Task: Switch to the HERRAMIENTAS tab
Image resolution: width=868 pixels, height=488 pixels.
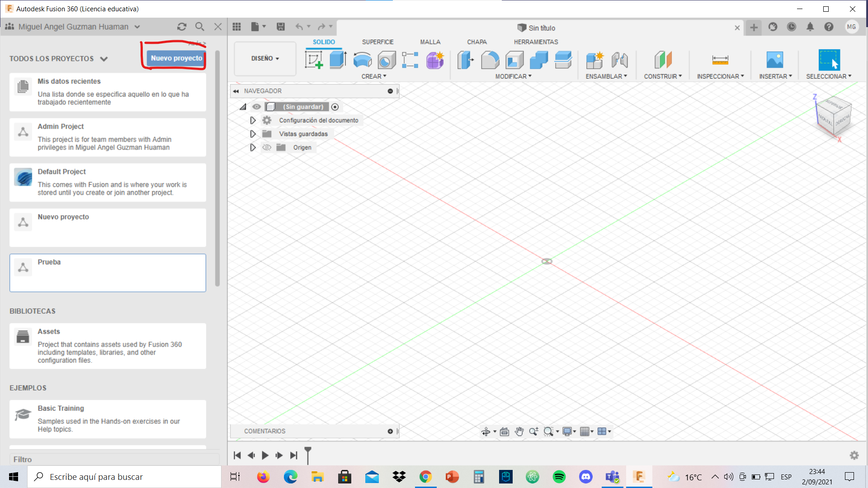Action: 536,42
